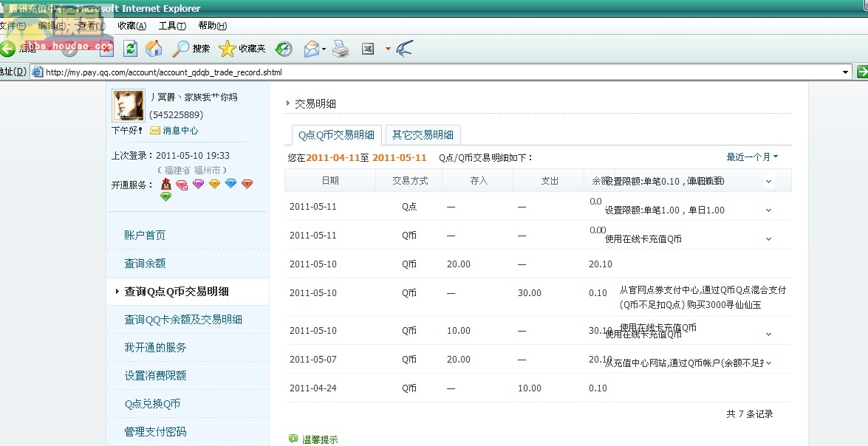
Task: Open the dropdown arrow next to Mail icon
Action: (324, 49)
